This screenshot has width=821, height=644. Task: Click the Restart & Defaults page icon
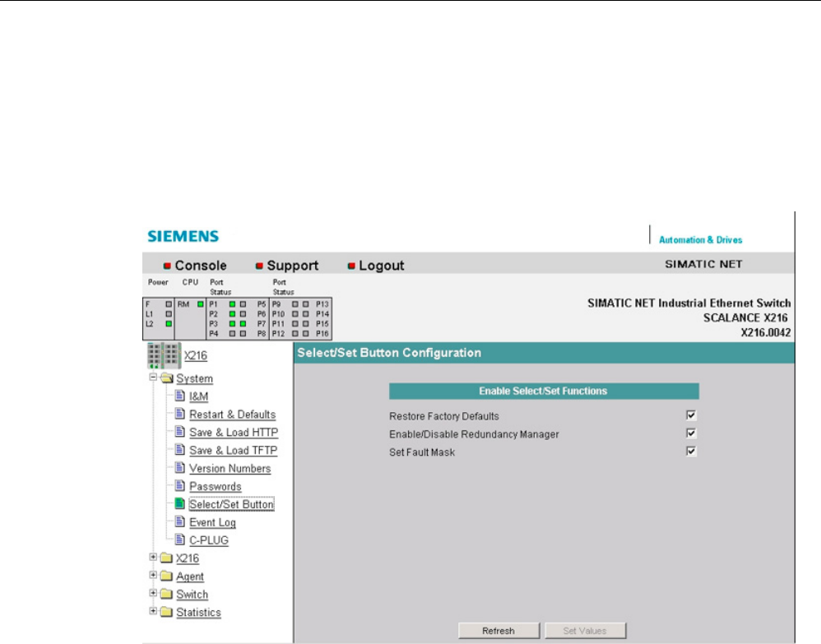[x=179, y=414]
